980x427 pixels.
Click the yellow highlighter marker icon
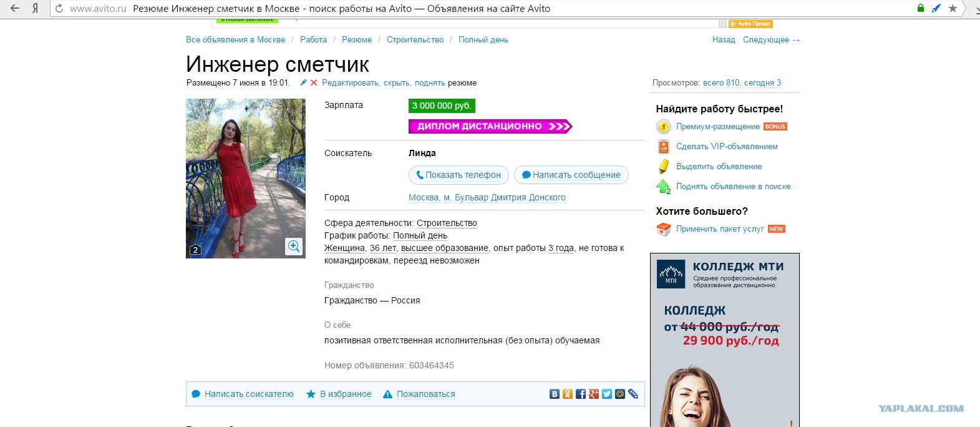click(664, 167)
